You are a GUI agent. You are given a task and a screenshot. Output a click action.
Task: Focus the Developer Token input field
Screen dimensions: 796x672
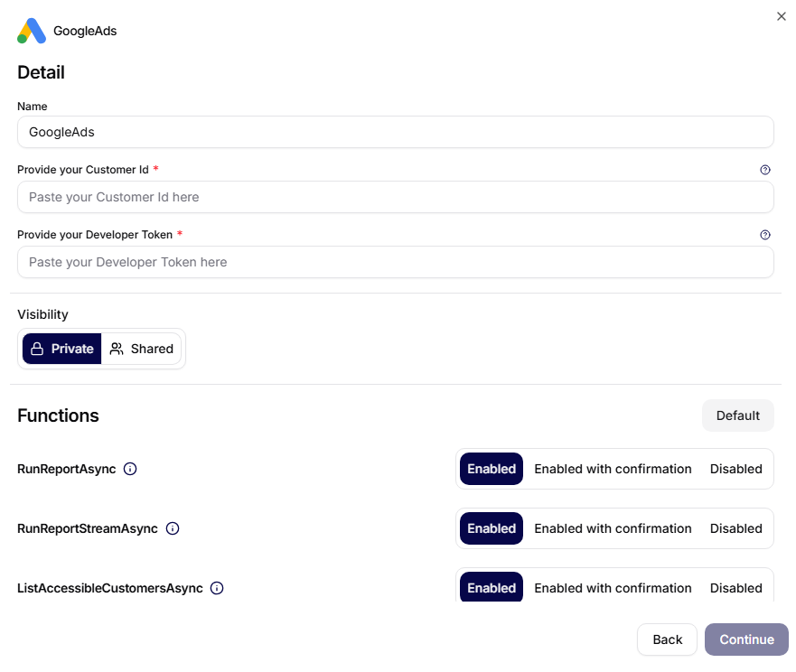(x=396, y=262)
